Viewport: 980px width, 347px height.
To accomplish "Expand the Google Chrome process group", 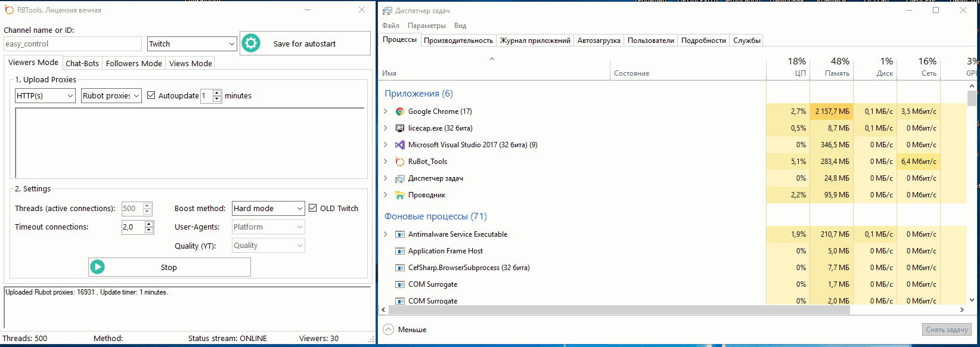I will point(386,111).
